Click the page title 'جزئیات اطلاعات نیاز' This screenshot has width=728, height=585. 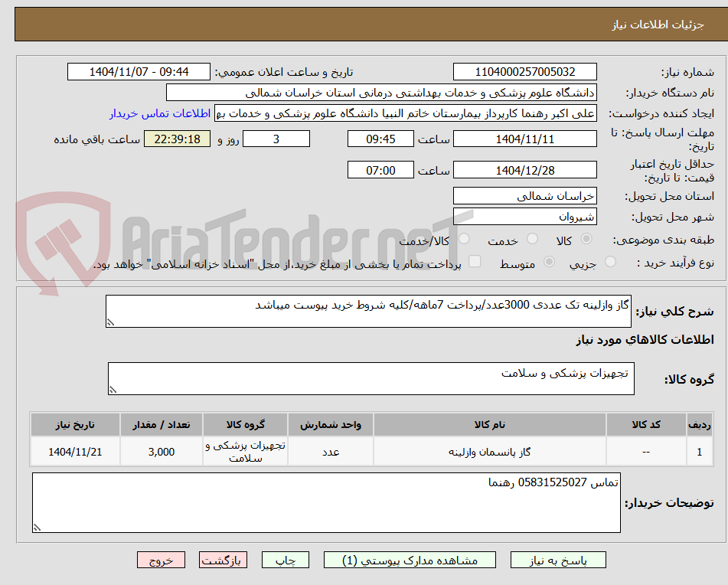pyautogui.click(x=658, y=25)
